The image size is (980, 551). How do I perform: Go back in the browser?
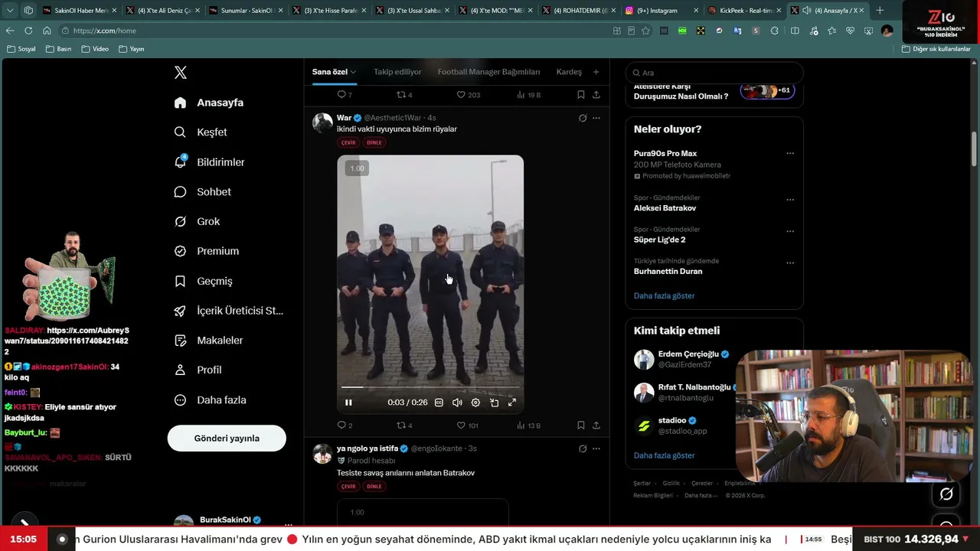[10, 31]
